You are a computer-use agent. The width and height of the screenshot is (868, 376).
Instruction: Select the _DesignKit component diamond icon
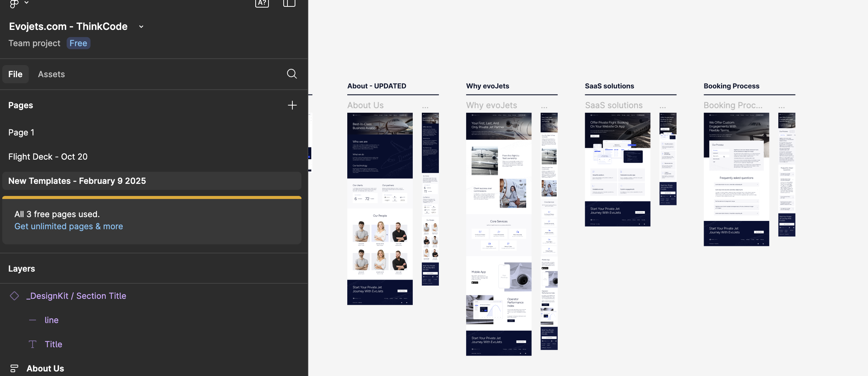point(14,296)
